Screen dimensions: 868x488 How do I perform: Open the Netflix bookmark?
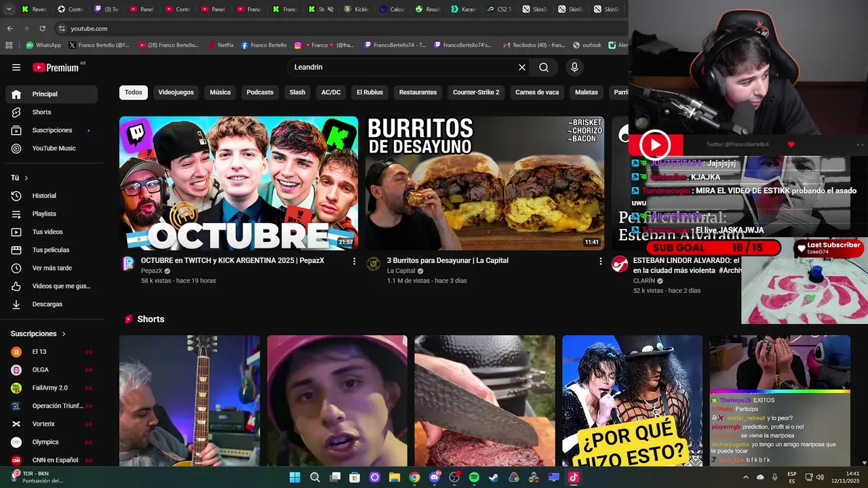pyautogui.click(x=220, y=45)
